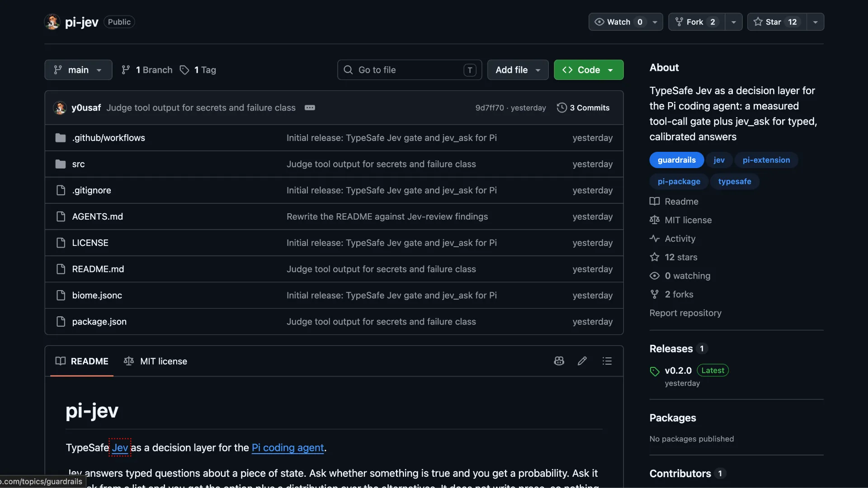Click the guardrails topic tag
Screen dimensions: 868x488
[676, 160]
